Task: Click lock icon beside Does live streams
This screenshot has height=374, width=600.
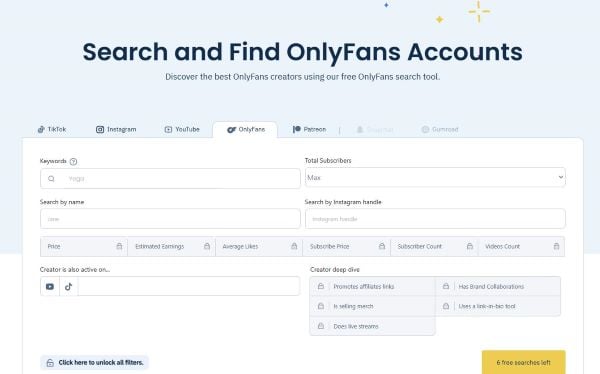Action: click(x=321, y=326)
